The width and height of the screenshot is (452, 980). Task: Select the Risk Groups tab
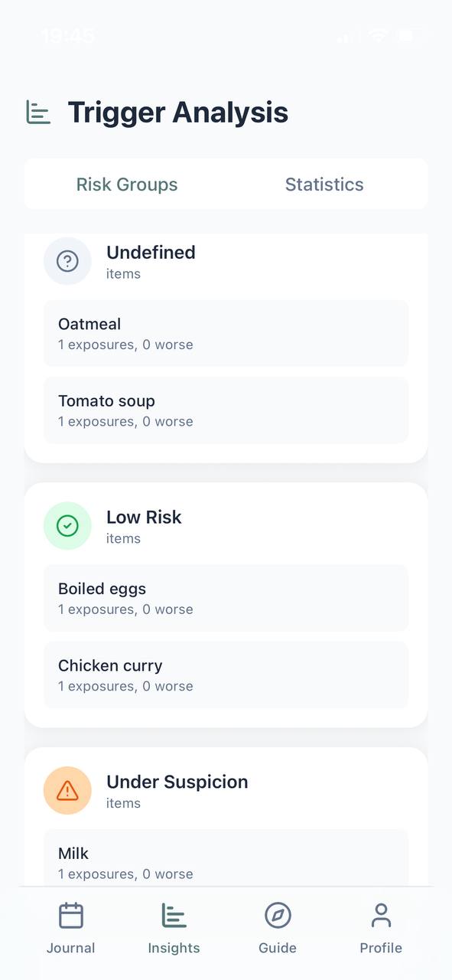(127, 184)
